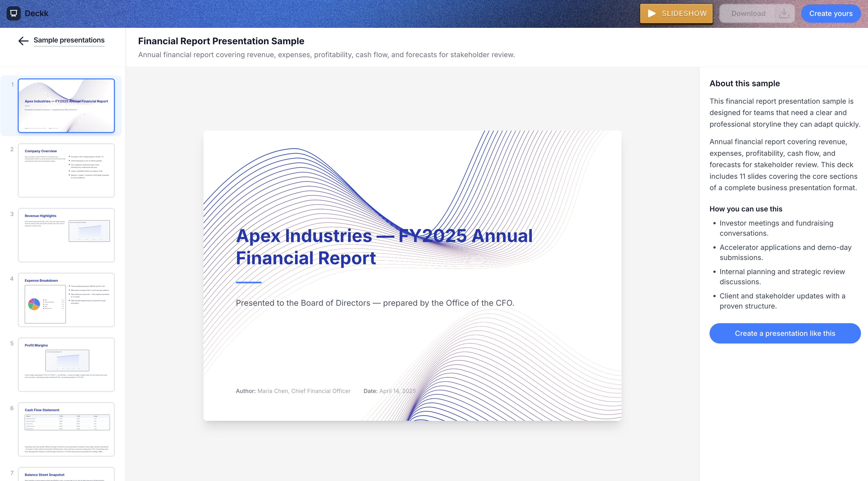Click slide number 5 in sidebar
The image size is (868, 481).
12,343
